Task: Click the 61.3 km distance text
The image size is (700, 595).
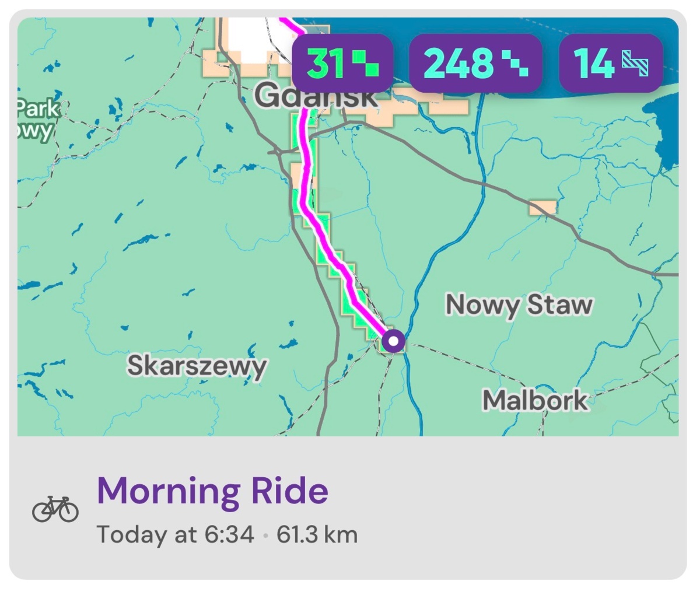Action: click(x=317, y=534)
